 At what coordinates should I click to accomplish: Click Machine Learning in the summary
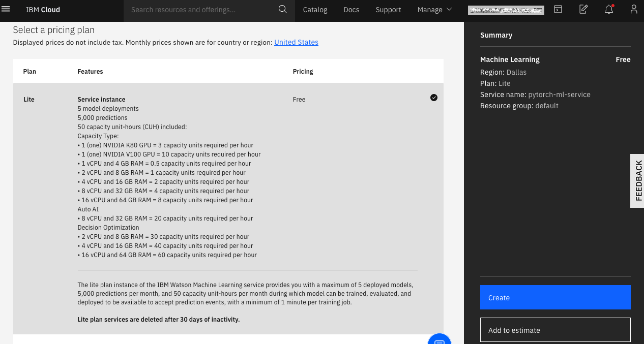pyautogui.click(x=510, y=59)
